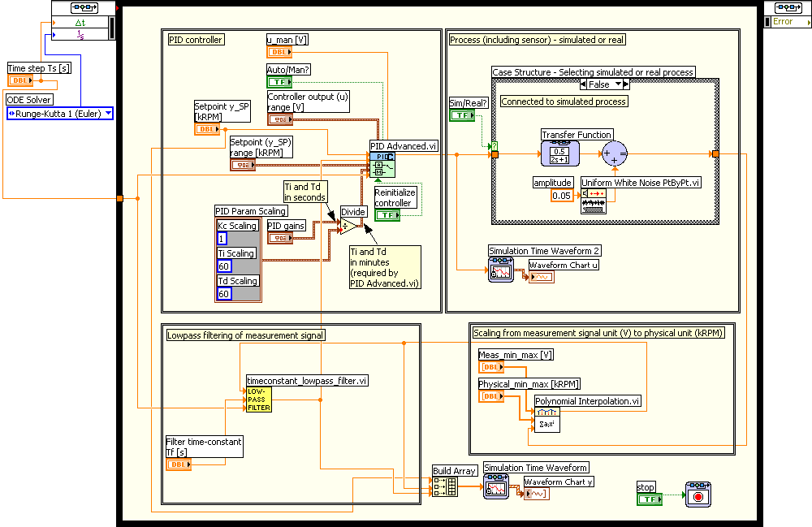Select the Meas_min_max [V] DBL terminal
This screenshot has height=527, width=812.
[491, 367]
